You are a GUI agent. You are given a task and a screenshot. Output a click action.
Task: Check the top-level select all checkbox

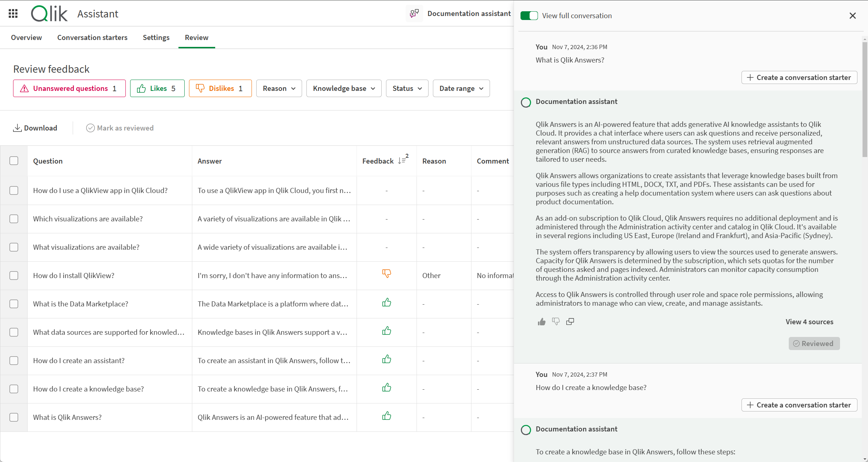(14, 161)
